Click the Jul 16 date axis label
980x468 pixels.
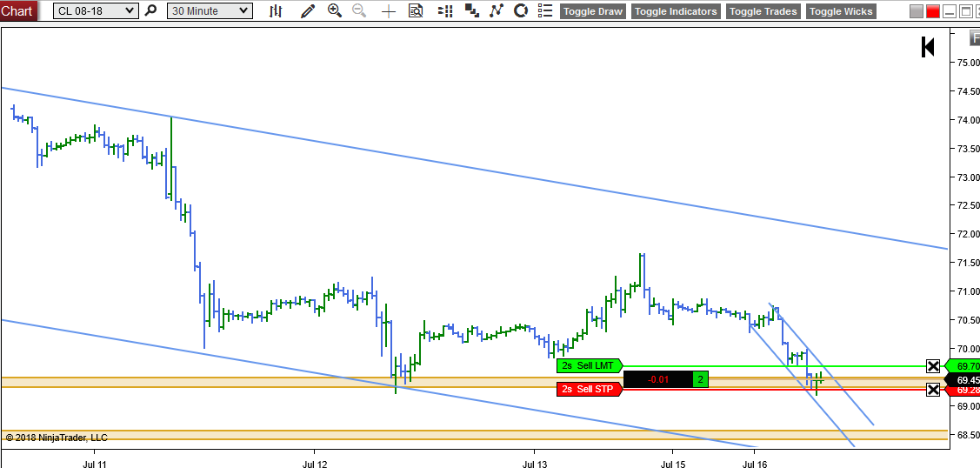(x=755, y=465)
